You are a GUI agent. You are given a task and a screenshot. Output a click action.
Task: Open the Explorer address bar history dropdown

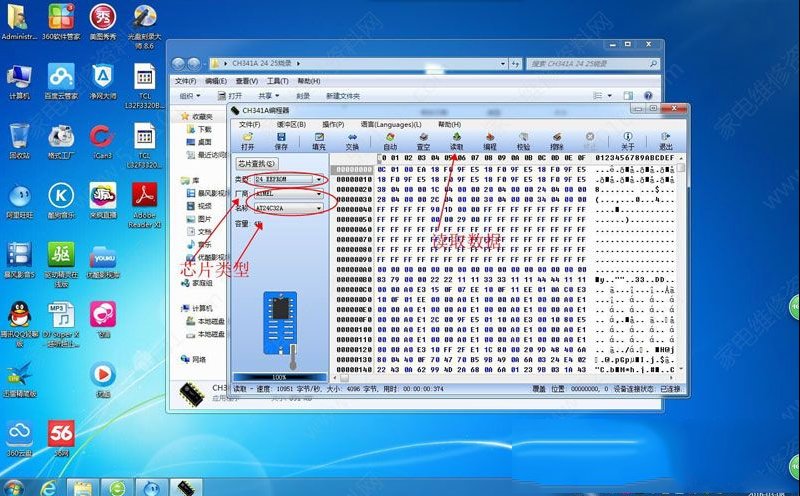click(x=503, y=64)
